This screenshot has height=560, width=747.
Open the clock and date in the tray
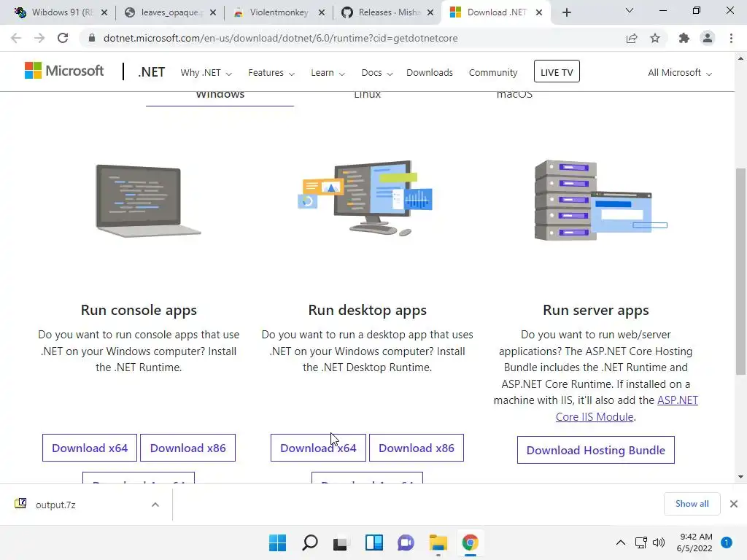click(x=694, y=542)
